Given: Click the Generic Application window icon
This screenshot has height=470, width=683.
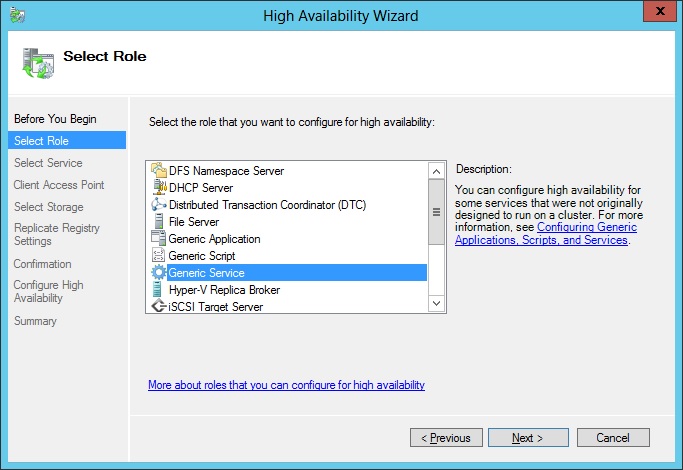Looking at the screenshot, I should coord(158,238).
